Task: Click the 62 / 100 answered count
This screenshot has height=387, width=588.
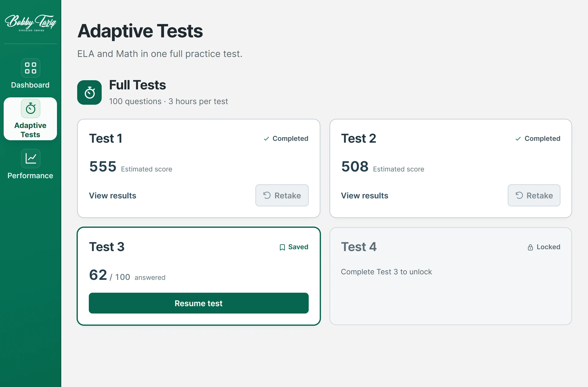Action: point(127,275)
